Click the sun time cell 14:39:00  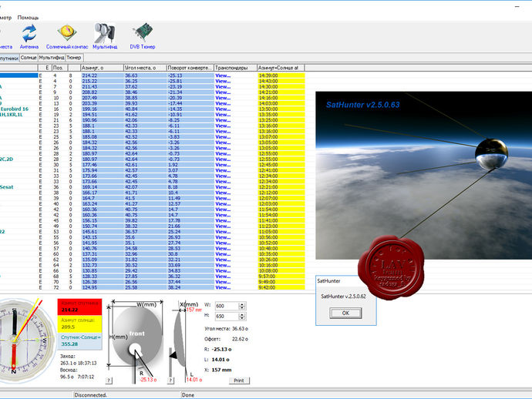[281, 75]
